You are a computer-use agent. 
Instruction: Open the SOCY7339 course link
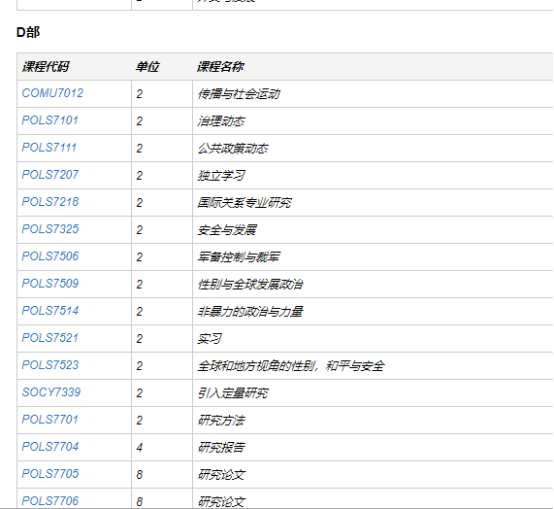[x=51, y=392]
